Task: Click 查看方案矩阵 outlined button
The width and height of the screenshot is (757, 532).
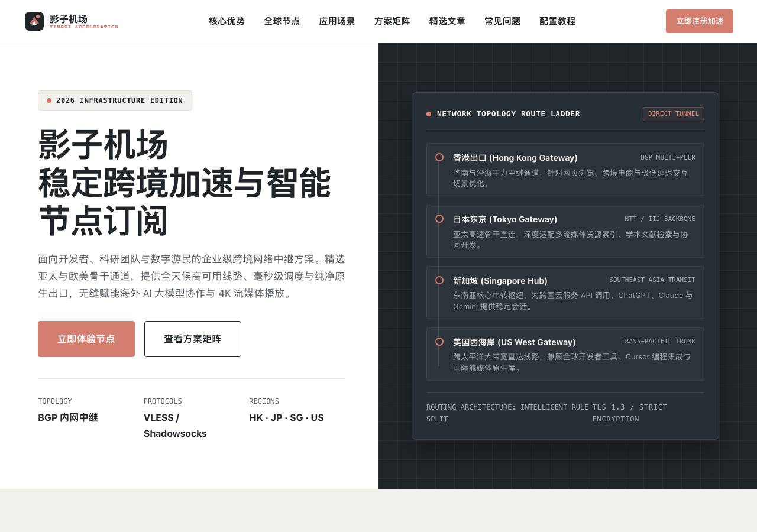Action: [x=193, y=339]
